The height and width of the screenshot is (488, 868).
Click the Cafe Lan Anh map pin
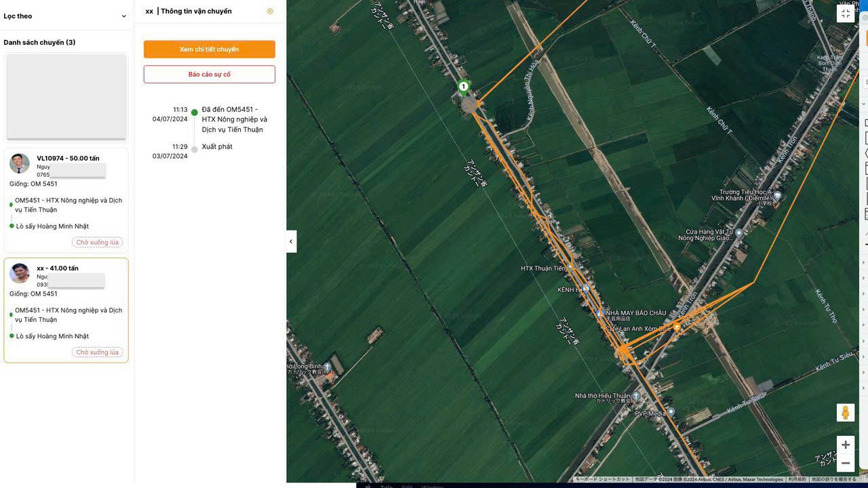(676, 328)
